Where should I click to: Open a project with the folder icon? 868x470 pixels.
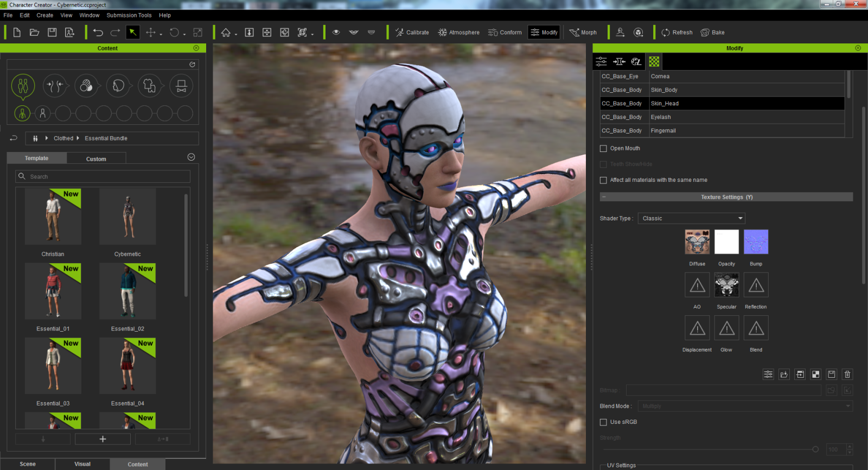point(34,33)
